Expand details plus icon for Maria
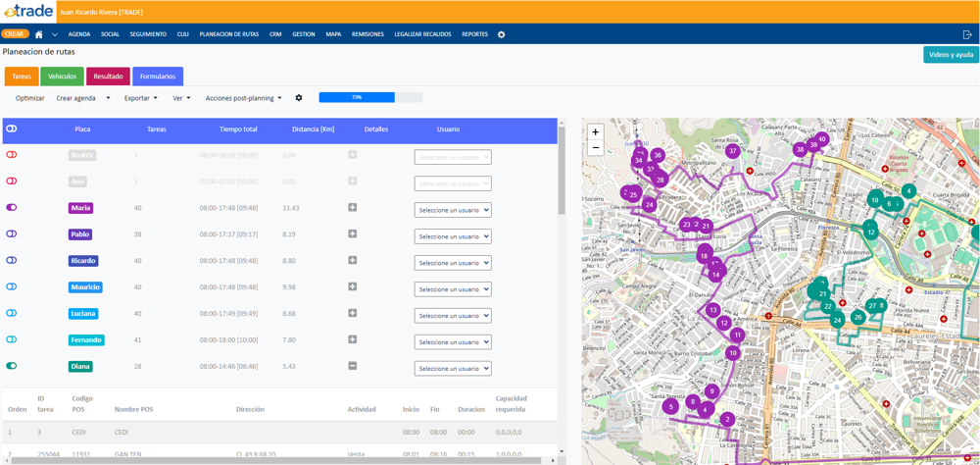The width and height of the screenshot is (980, 465). (353, 207)
